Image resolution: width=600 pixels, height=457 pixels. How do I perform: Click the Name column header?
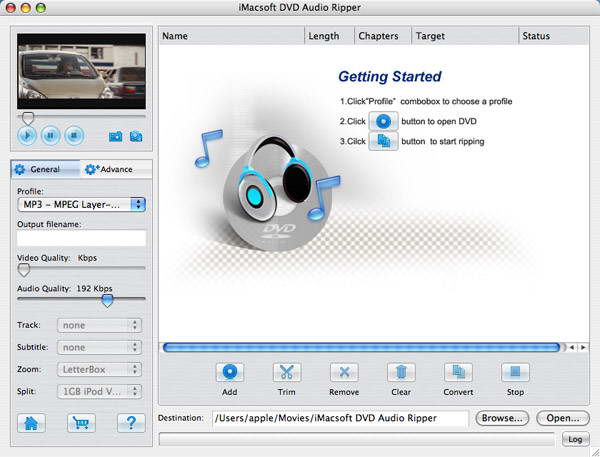tap(232, 36)
